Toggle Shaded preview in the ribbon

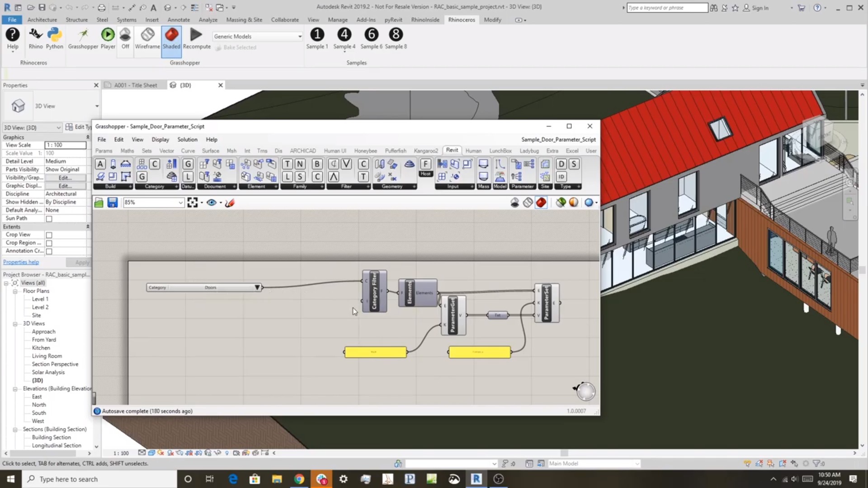pos(171,41)
